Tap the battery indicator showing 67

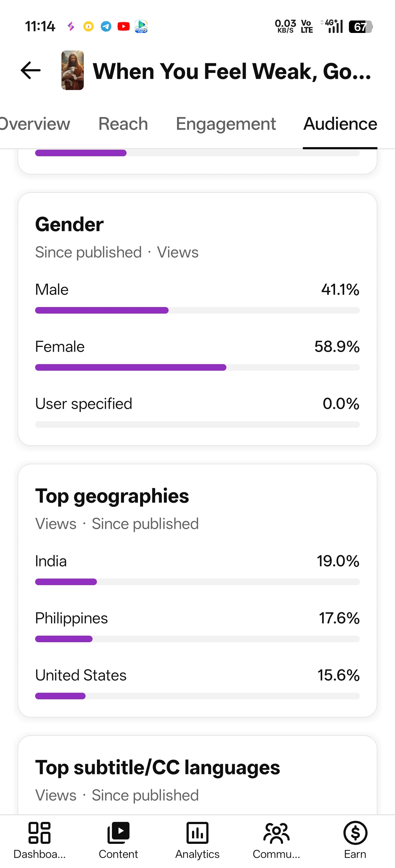click(361, 27)
